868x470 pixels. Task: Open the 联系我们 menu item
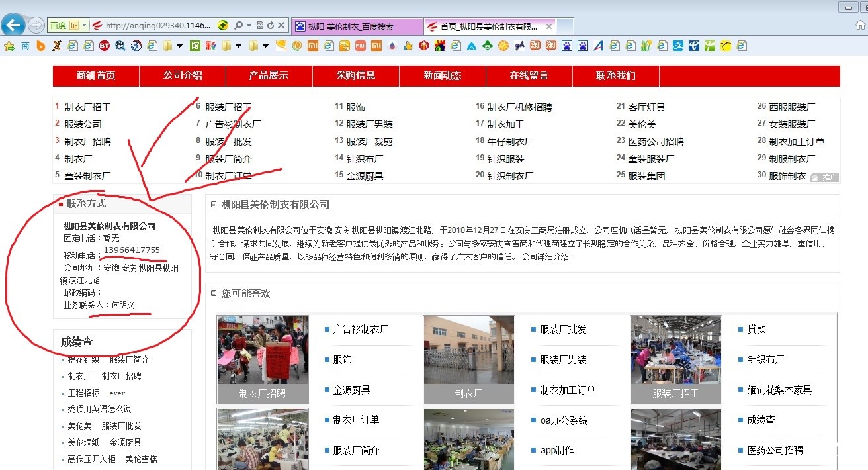[616, 75]
